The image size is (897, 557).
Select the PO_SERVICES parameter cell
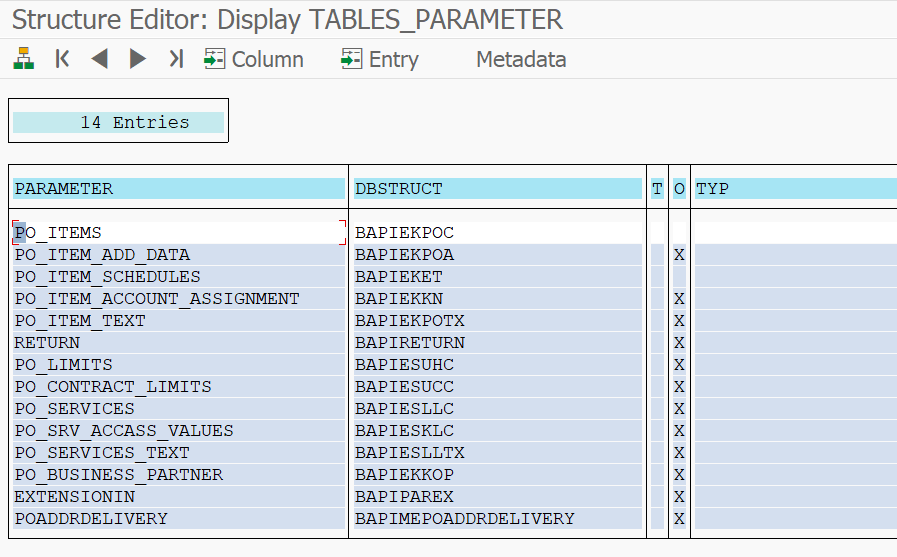click(x=179, y=409)
